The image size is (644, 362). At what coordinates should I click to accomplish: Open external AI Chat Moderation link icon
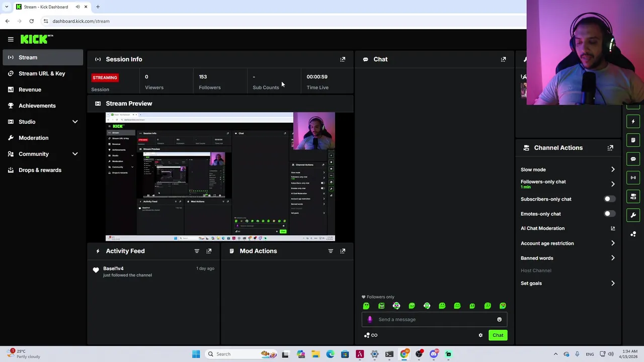[x=613, y=228]
